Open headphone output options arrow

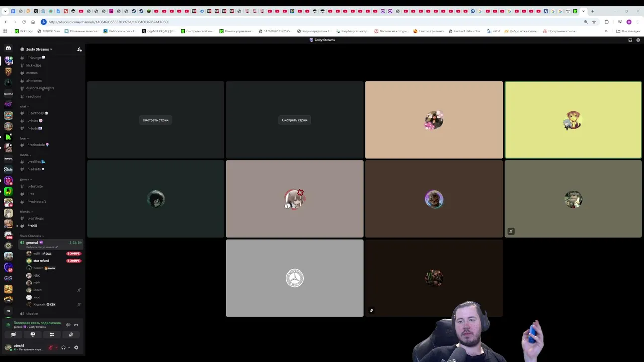pyautogui.click(x=69, y=347)
